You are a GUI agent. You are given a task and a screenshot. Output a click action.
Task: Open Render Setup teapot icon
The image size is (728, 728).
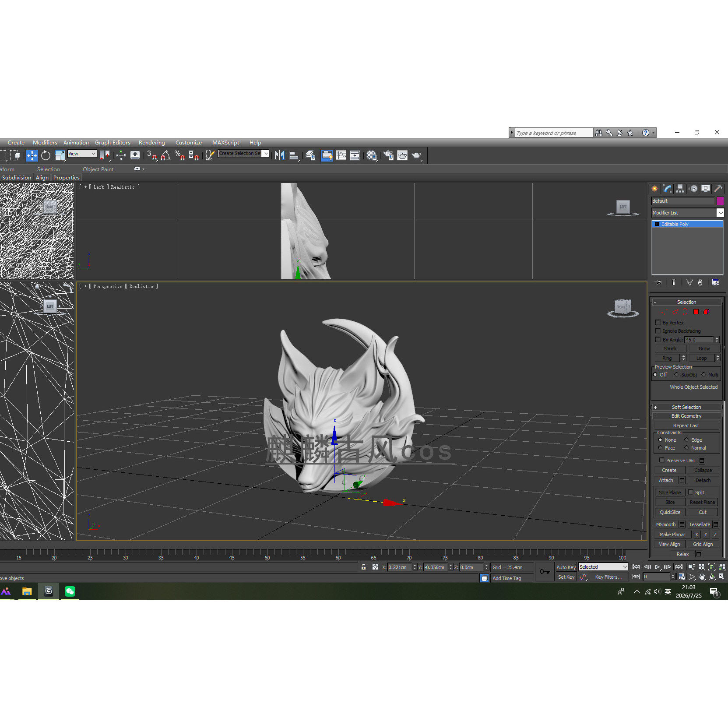click(388, 155)
